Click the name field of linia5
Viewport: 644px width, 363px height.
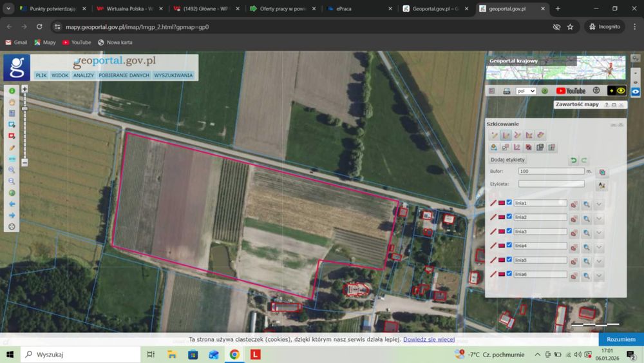click(540, 260)
